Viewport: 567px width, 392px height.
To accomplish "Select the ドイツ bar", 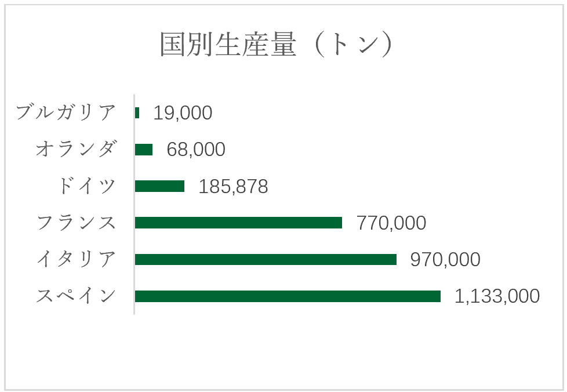I will 160,186.
